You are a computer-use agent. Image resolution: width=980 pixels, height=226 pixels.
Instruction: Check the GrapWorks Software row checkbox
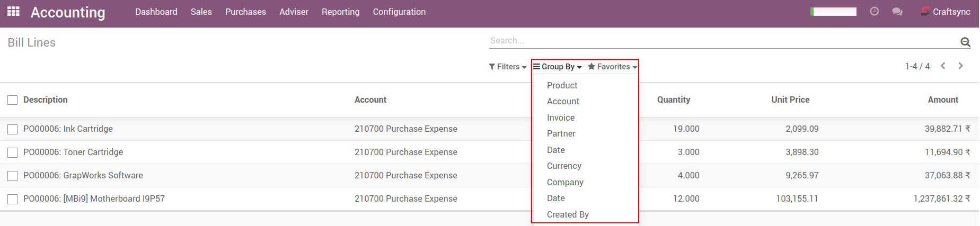pyautogui.click(x=13, y=176)
